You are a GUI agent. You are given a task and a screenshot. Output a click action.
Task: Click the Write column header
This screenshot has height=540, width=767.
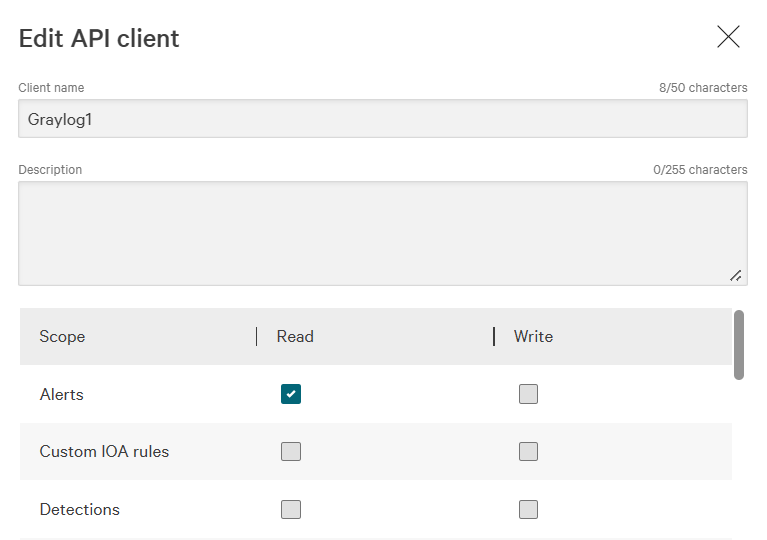coord(533,337)
